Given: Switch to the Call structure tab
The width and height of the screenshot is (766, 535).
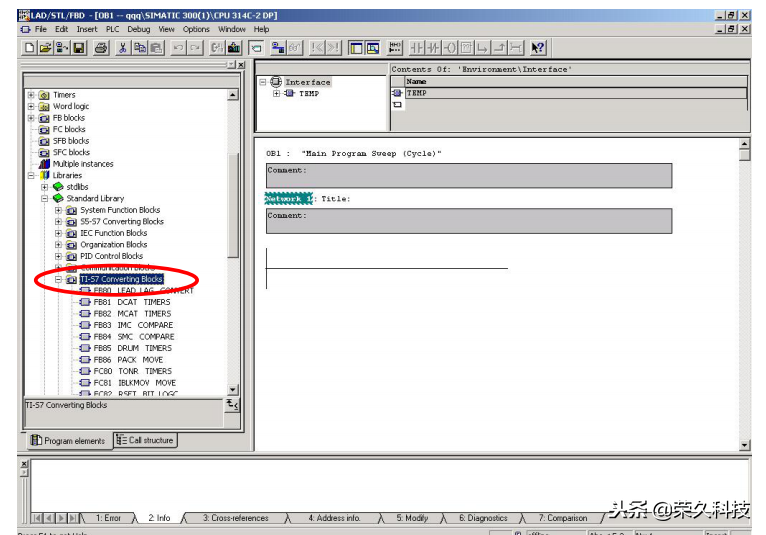Looking at the screenshot, I should [x=145, y=440].
